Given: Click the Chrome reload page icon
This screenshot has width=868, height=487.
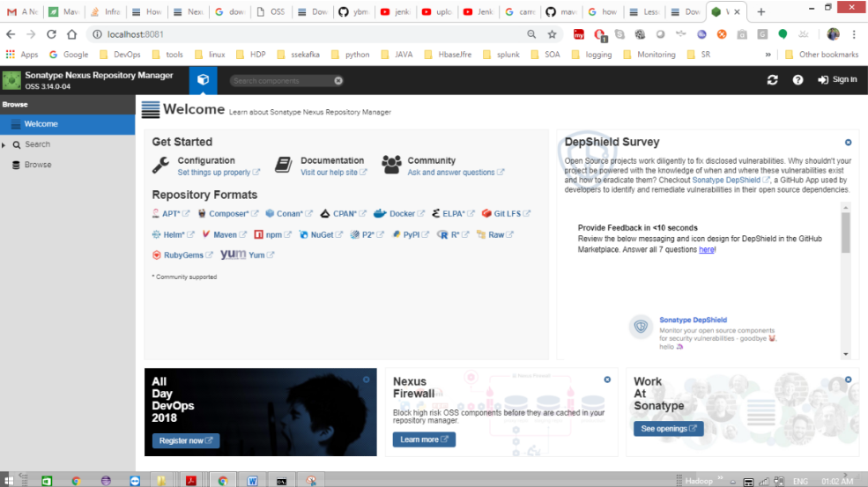Looking at the screenshot, I should [51, 34].
